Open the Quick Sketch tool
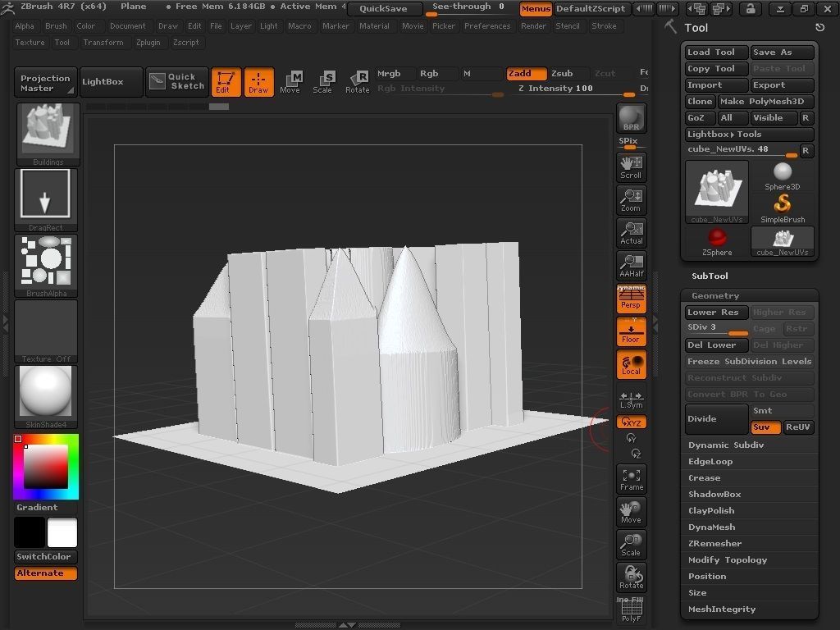Viewport: 840px width, 630px height. 176,81
